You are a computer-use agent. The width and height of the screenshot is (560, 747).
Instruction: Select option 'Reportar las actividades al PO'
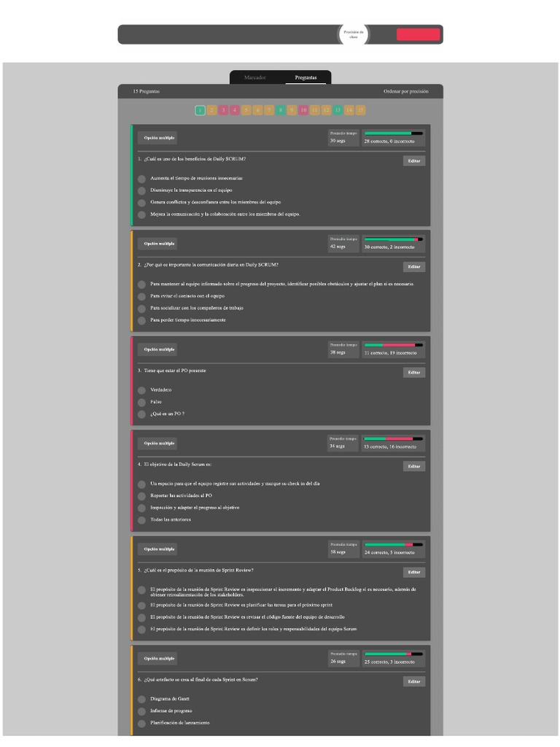tap(141, 496)
